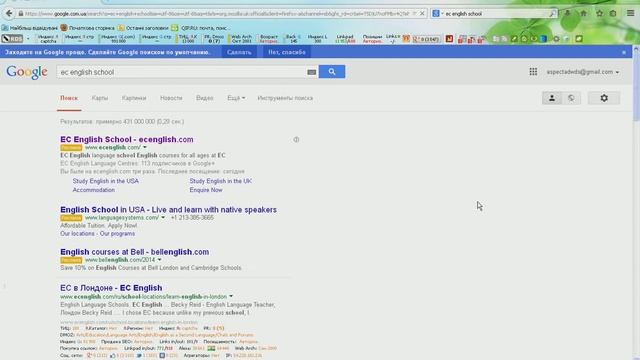
Task: Open the RDS bar gear settings icon
Action: [x=556, y=39]
